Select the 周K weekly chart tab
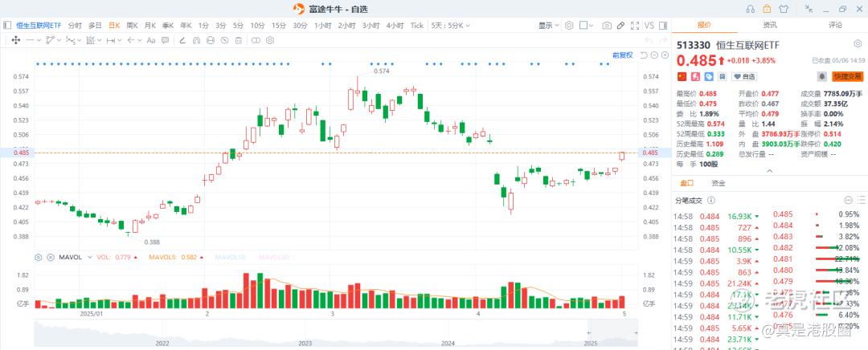The height and width of the screenshot is (350, 868). 132,25
